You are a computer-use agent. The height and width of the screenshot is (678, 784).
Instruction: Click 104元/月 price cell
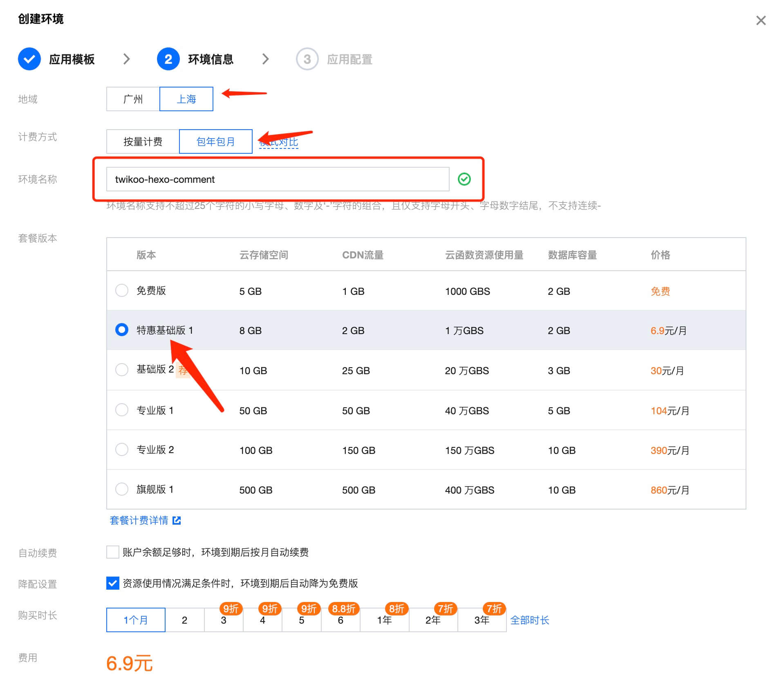(x=670, y=411)
